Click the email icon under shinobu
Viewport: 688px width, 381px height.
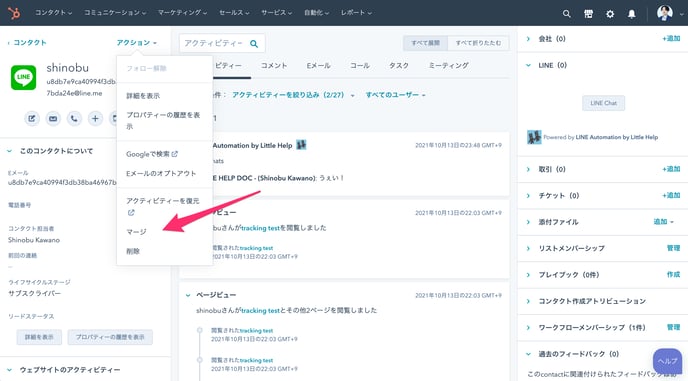coord(53,119)
